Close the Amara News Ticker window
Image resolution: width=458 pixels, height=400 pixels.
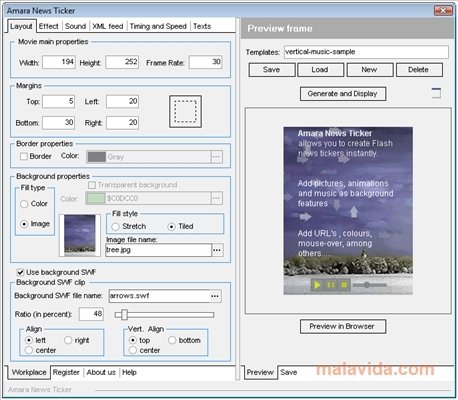click(x=443, y=11)
